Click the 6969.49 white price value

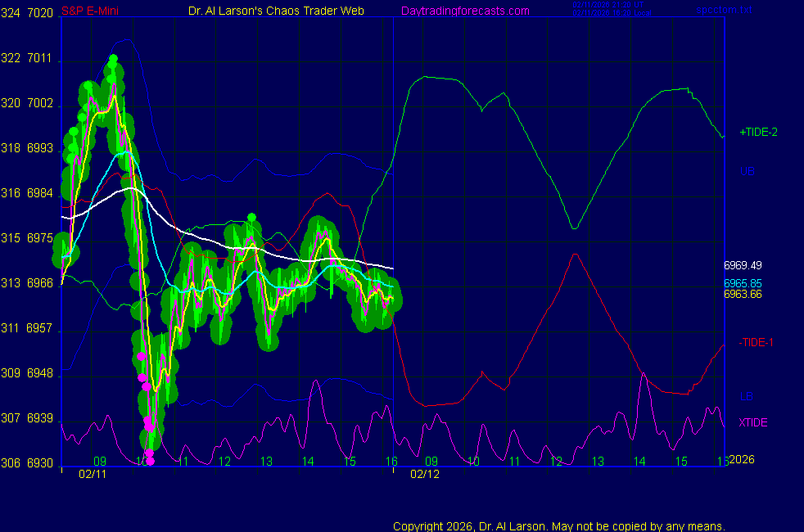[x=743, y=265]
